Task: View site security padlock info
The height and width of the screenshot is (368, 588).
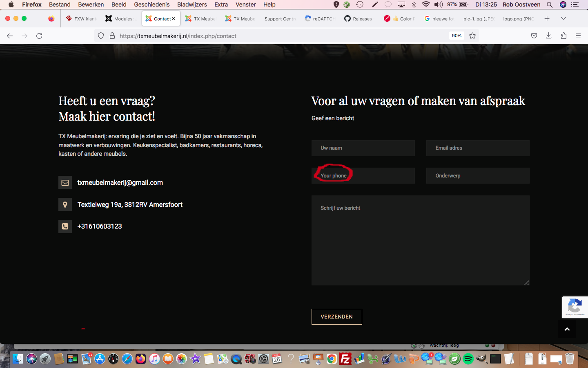Action: [x=112, y=36]
